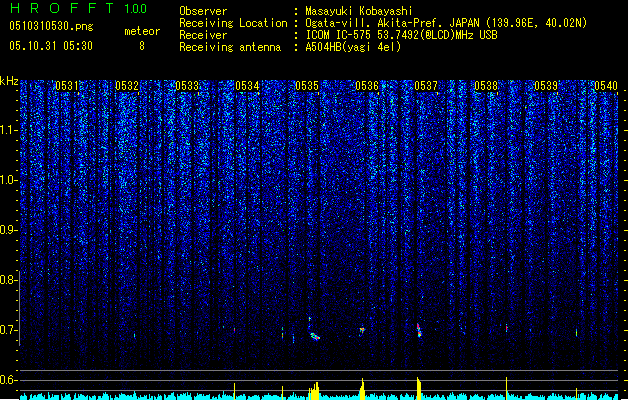Click the Receiving Location field label
Viewport: 629px width, 400px height.
(233, 23)
